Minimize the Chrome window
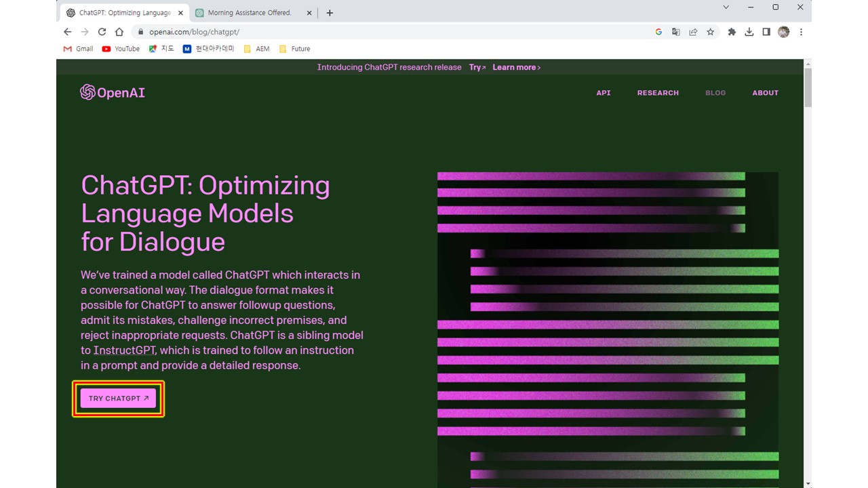Screen dimensions: 868x488 point(751,7)
